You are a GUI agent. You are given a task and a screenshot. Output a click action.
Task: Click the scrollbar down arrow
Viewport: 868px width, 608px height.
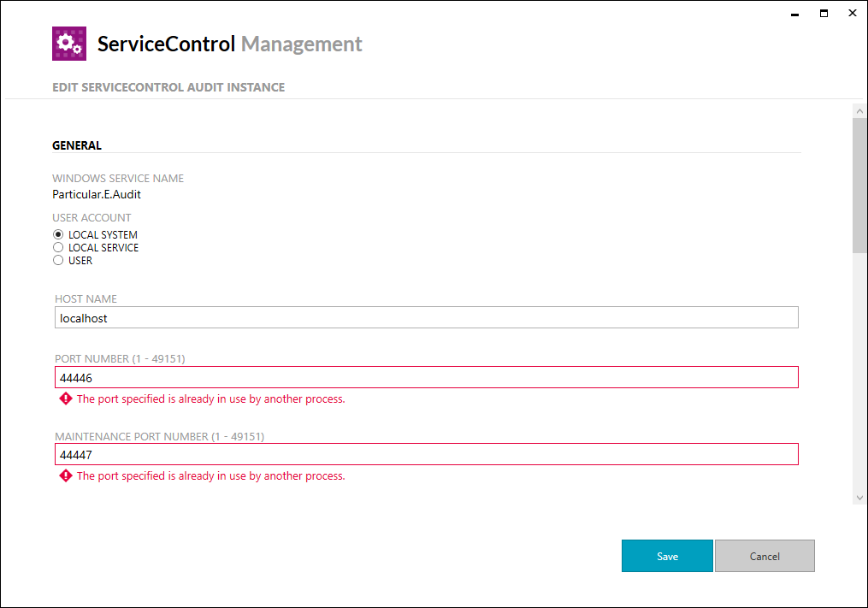pyautogui.click(x=859, y=497)
